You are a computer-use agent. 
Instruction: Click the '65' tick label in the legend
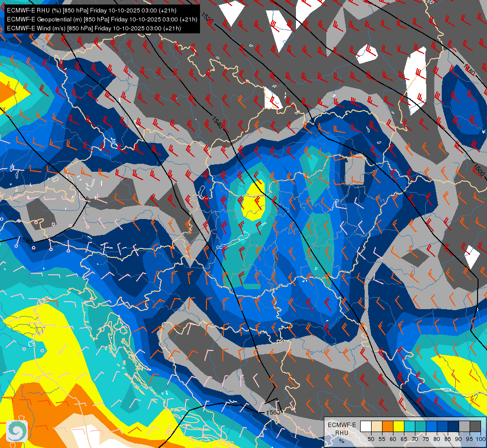[404, 439]
